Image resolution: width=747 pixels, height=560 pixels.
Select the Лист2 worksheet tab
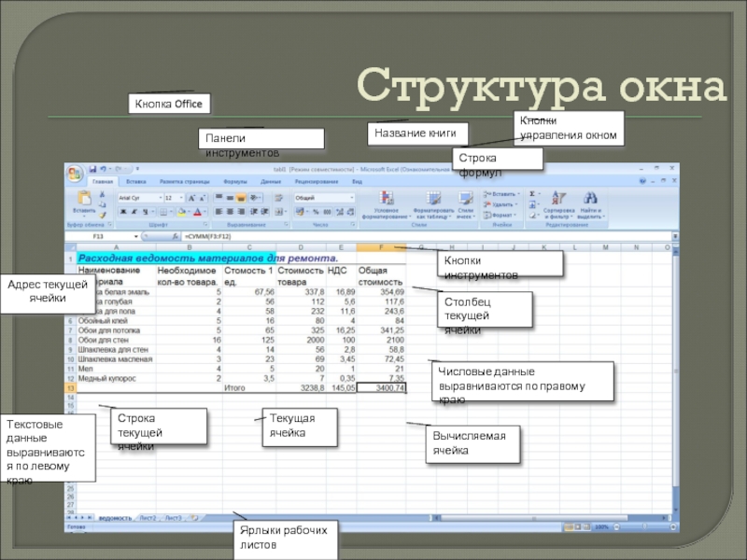click(148, 516)
